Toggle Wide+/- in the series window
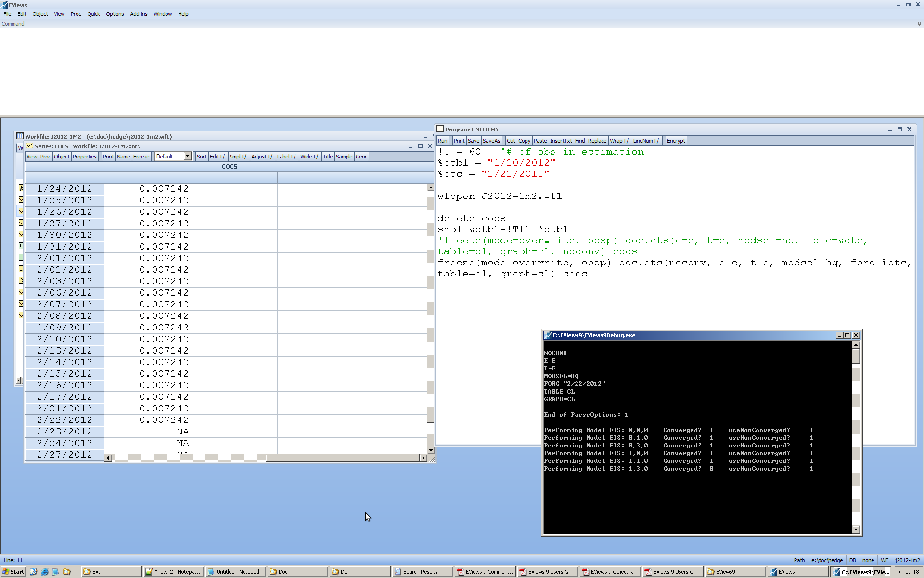The width and height of the screenshot is (924, 578). (310, 157)
